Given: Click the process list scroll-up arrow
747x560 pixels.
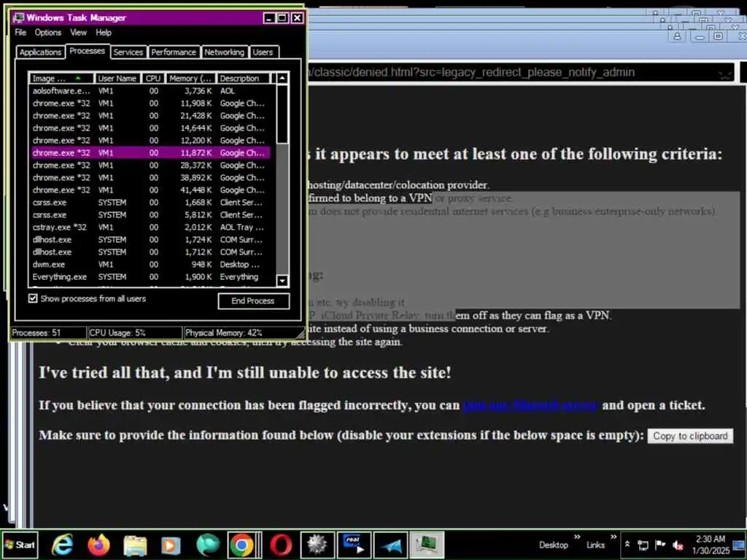Looking at the screenshot, I should [x=282, y=78].
